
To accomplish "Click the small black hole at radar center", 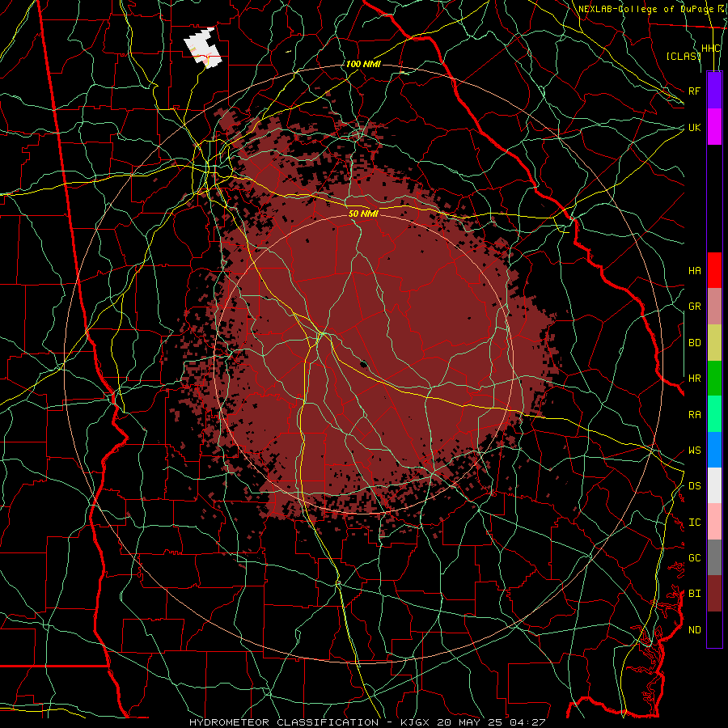I will point(363,363).
